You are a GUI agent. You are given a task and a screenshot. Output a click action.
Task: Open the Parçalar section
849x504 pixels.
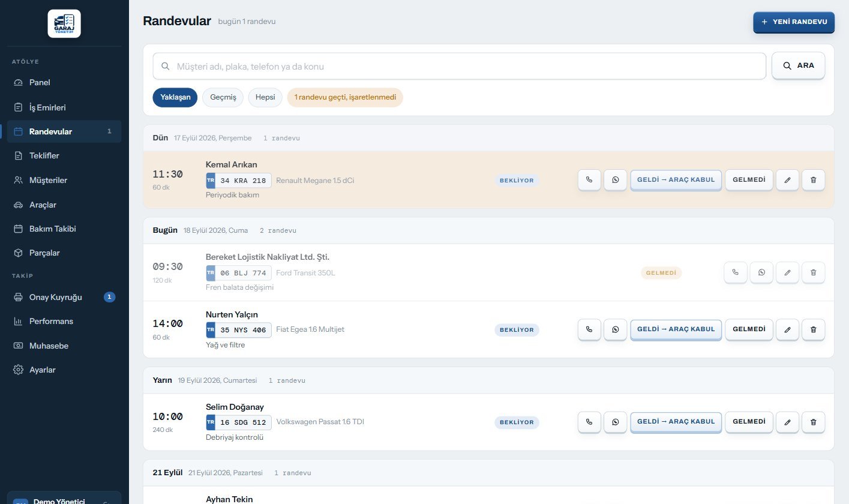64,253
